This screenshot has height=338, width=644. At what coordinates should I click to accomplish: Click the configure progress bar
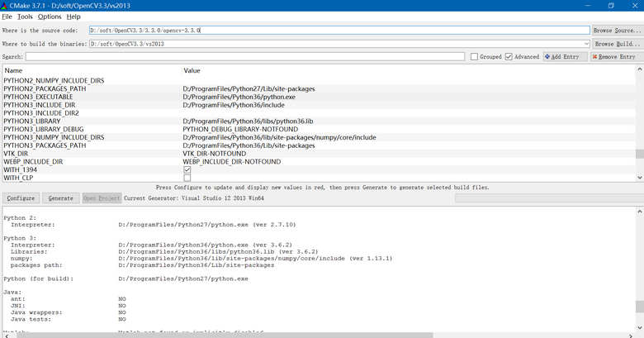click(549, 198)
